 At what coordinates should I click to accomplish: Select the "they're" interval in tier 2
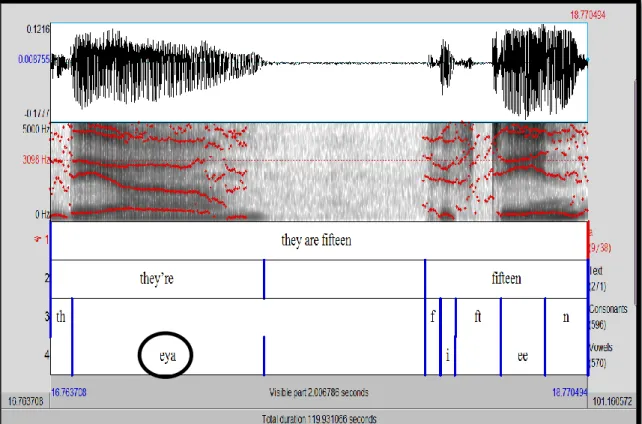[x=157, y=279]
